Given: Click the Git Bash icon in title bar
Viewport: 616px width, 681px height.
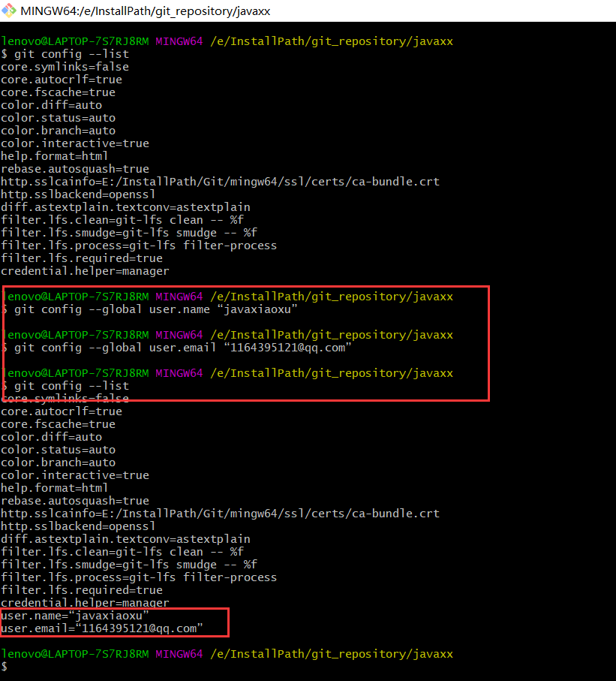Looking at the screenshot, I should pos(9,11).
